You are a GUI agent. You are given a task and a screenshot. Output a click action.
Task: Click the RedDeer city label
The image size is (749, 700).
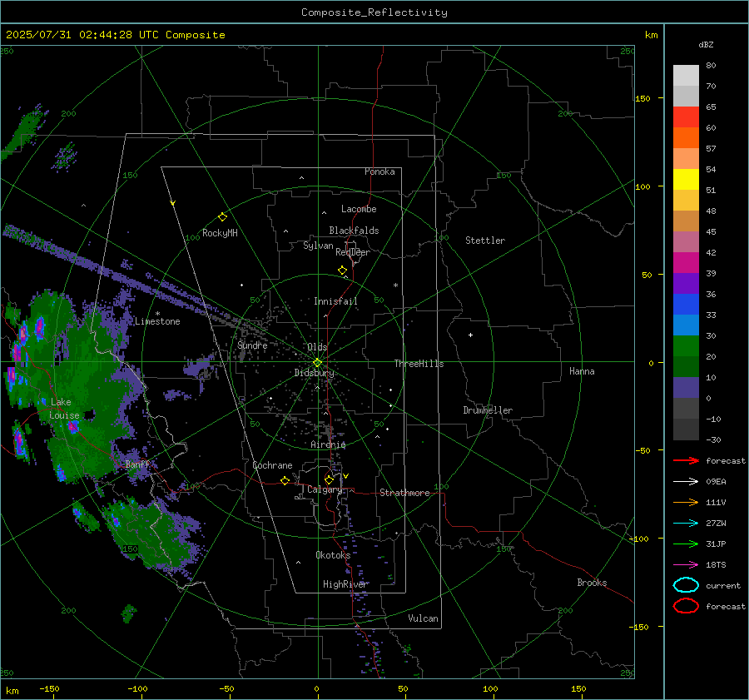pos(353,252)
